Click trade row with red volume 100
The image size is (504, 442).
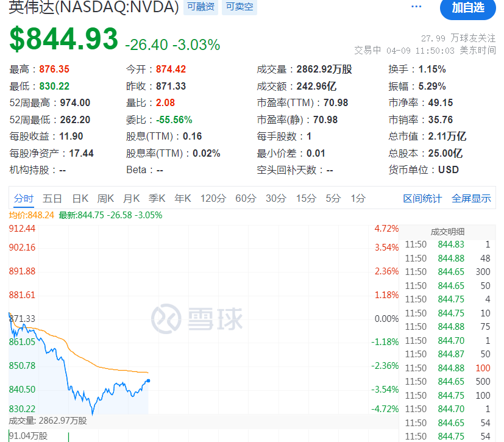pyautogui.click(x=447, y=368)
